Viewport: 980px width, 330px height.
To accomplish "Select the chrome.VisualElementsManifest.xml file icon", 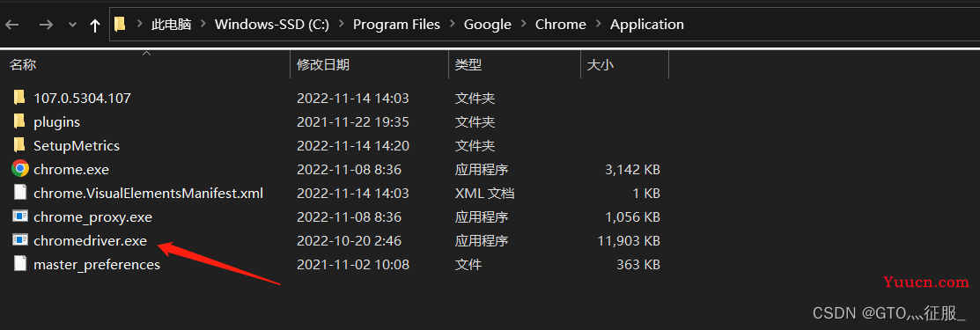I will pos(20,193).
